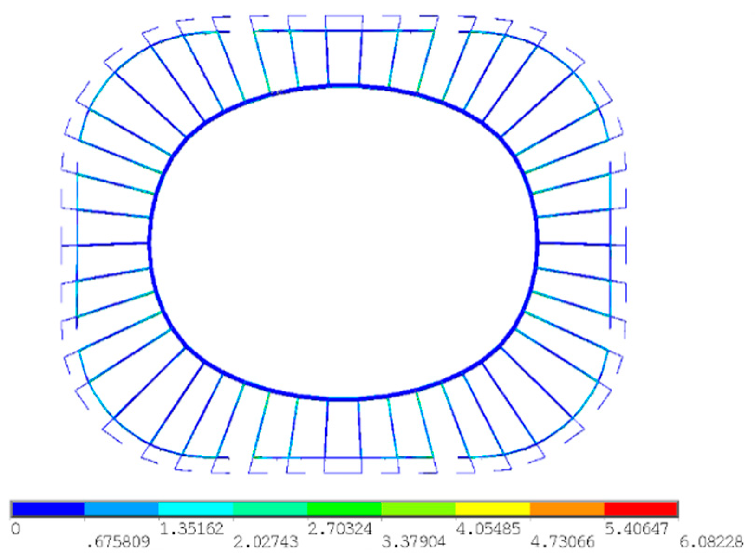Click the dark blue legend color band

[48, 509]
